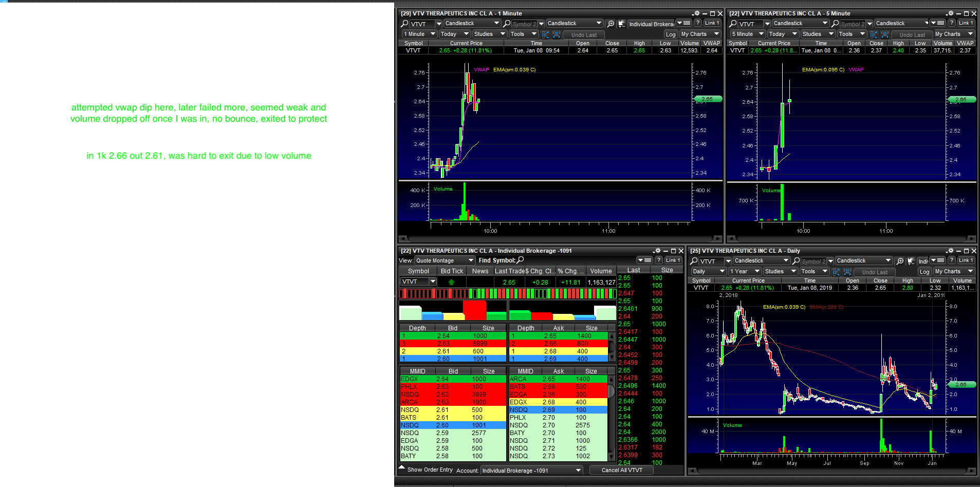This screenshot has height=487, width=980.
Task: Click the VTVT symbol field in Quote Montage
Action: click(414, 282)
